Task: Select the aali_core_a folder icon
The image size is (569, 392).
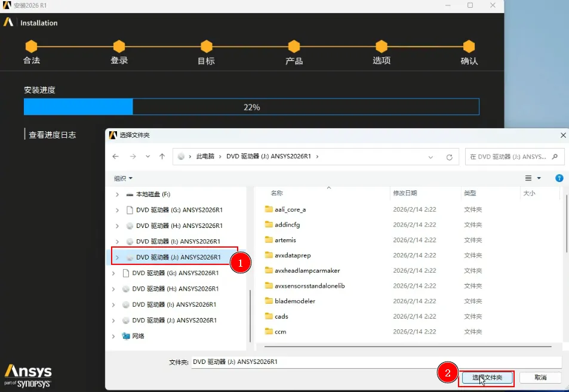Action: [269, 209]
